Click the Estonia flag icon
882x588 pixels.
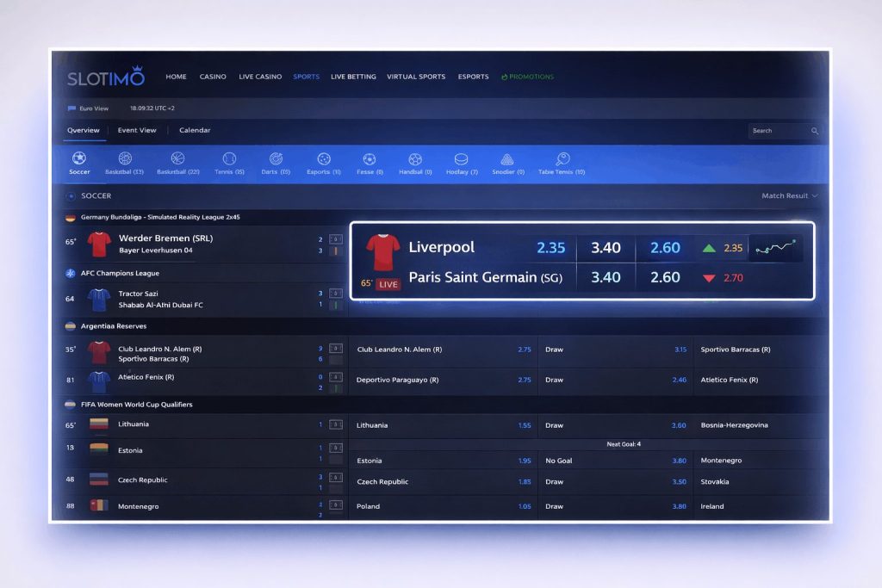(x=99, y=449)
